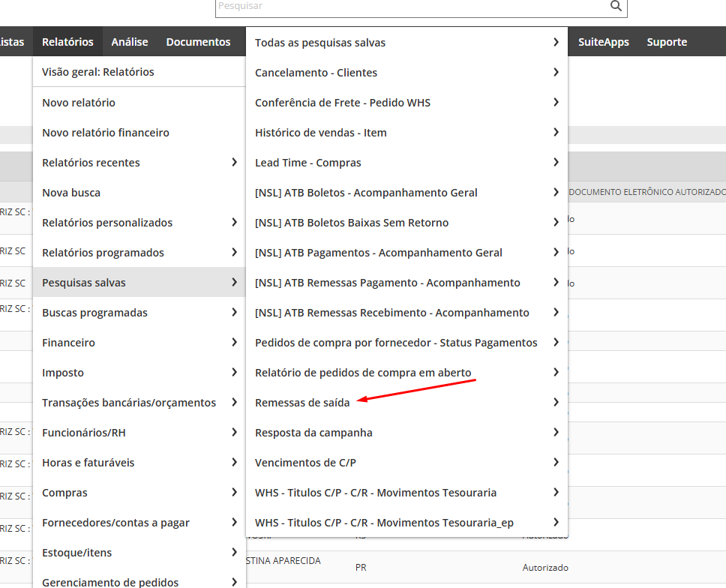Choose Novo relatório financeiro
Screen dimensions: 726x588
pos(106,133)
